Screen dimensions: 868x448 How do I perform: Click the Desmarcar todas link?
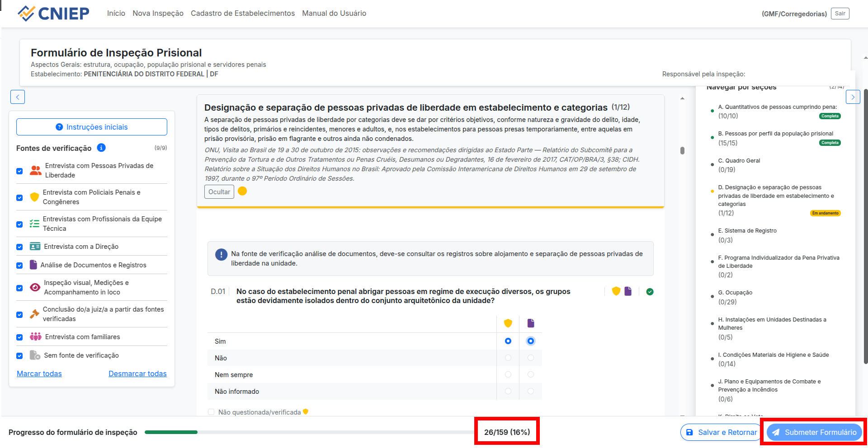[137, 373]
